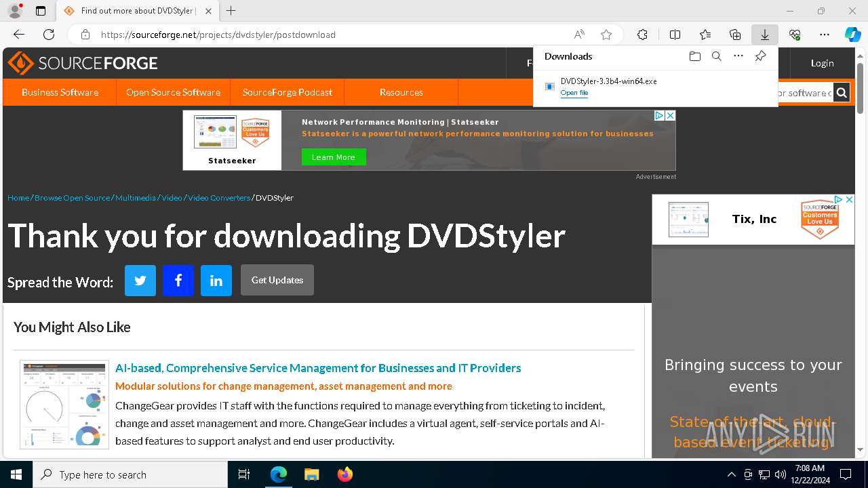Open Tab actions menu icon
The width and height of the screenshot is (868, 488).
[41, 11]
